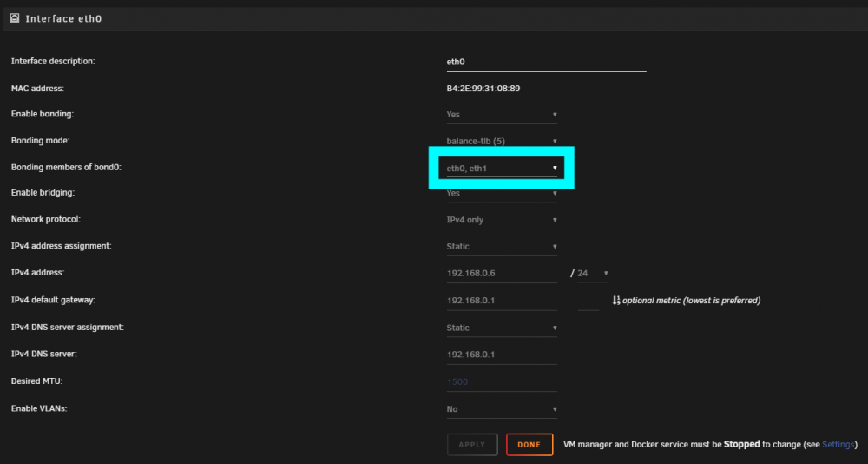This screenshot has height=464, width=868.
Task: Click the Interface eth0 header icon
Action: (x=15, y=18)
